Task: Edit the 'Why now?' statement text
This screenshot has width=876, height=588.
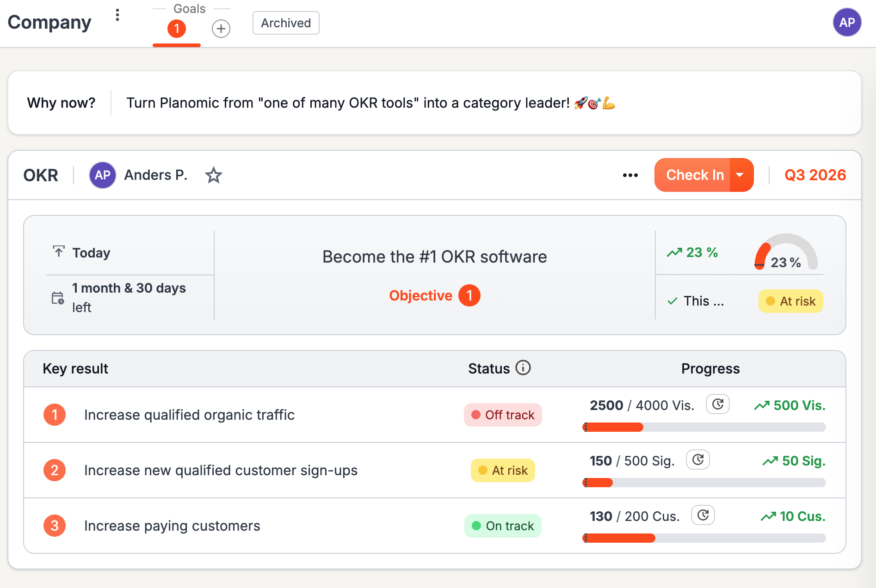Action: 370,103
